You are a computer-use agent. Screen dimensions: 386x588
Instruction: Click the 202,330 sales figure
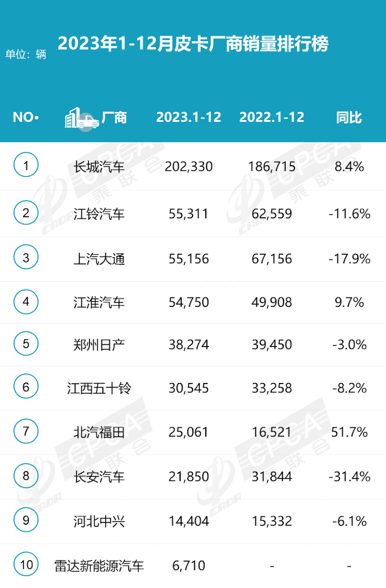(188, 166)
